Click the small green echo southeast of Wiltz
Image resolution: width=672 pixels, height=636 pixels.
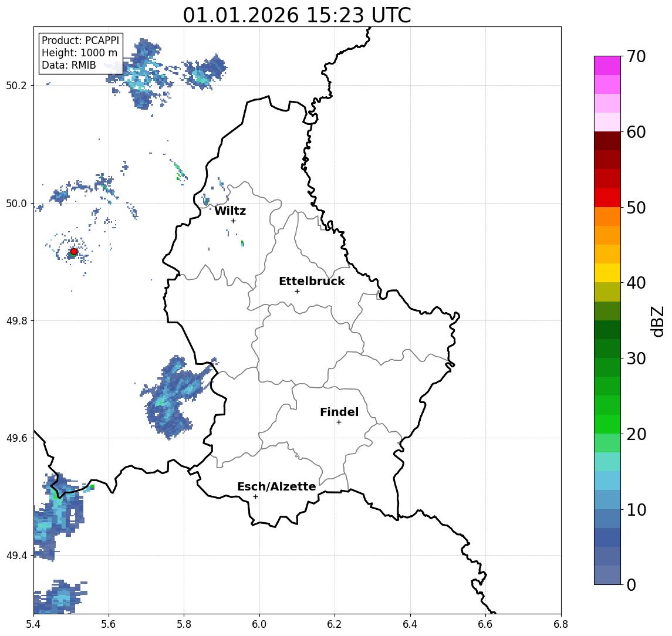[x=242, y=243]
